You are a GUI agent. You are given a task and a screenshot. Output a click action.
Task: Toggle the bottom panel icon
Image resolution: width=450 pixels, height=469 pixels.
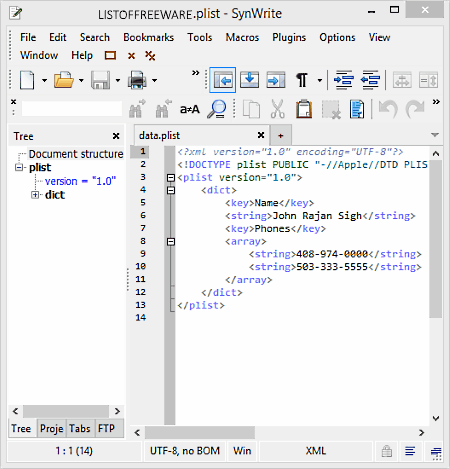pyautogui.click(x=249, y=80)
